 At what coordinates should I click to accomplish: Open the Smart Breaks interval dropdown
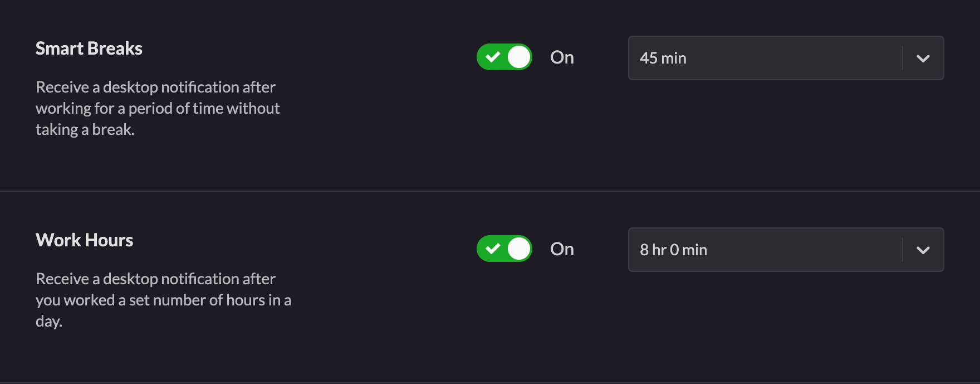(x=785, y=58)
